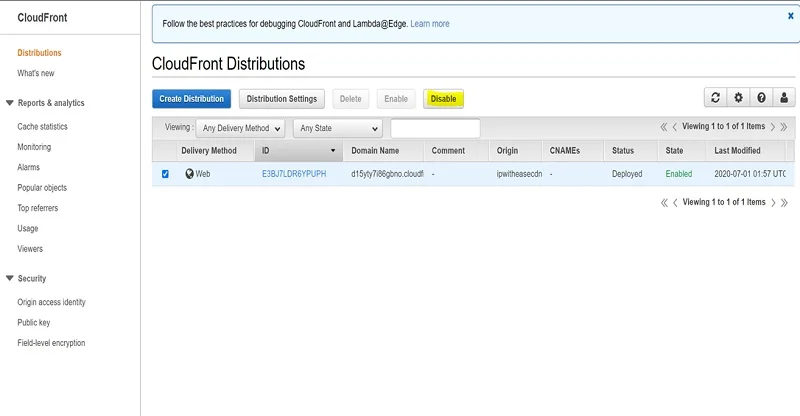Uncheck the E3BJ7LDR6YPUPH distribution checkbox

tap(165, 174)
